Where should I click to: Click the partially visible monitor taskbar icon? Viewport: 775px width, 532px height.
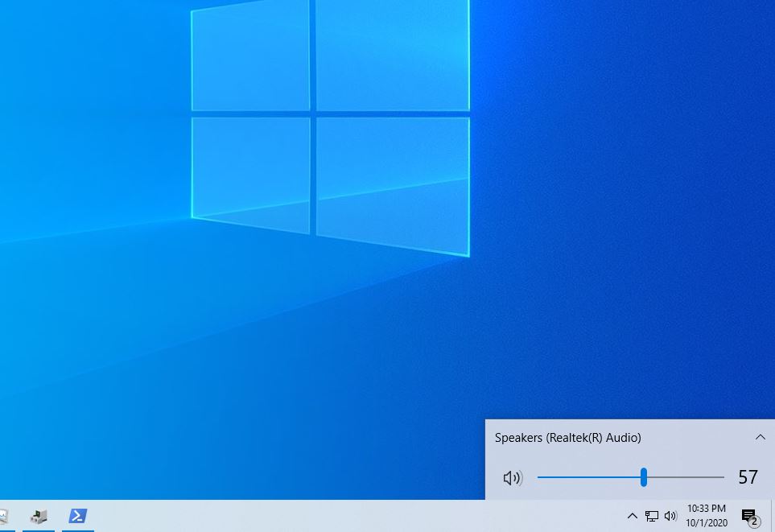click(x=4, y=516)
